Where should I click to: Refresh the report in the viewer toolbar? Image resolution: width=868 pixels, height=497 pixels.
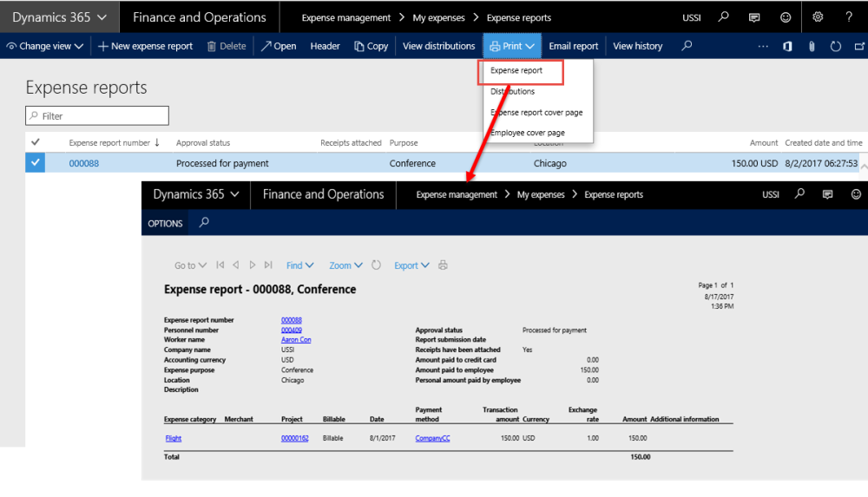click(377, 265)
